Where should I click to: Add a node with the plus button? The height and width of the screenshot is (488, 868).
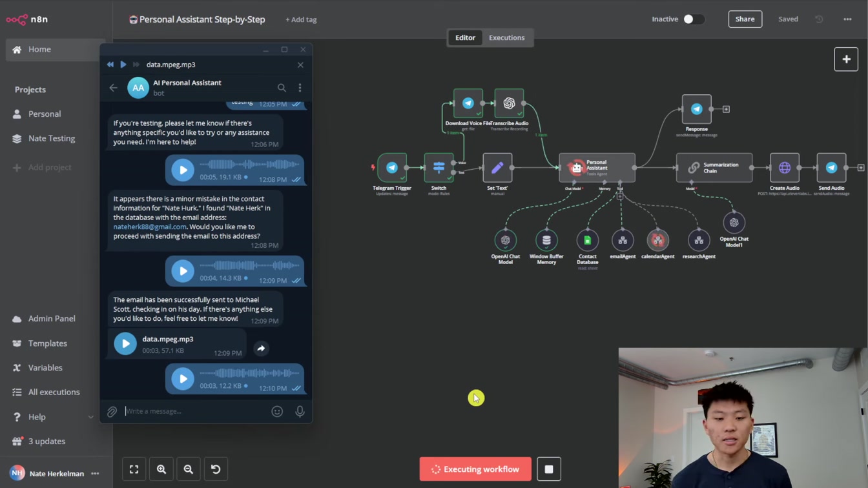tap(846, 59)
